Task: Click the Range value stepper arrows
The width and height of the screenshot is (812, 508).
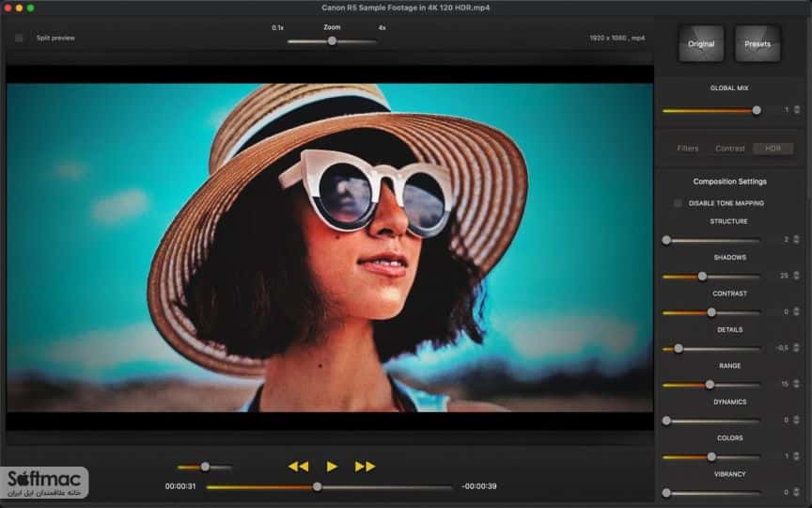Action: (x=796, y=384)
